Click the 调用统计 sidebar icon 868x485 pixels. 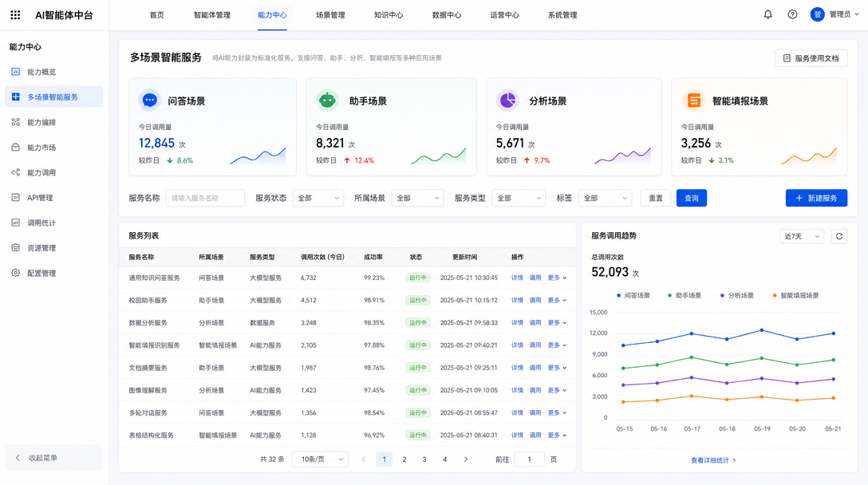[15, 223]
